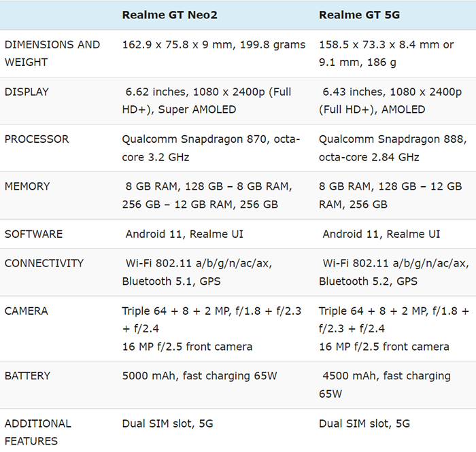Click the CONNECTIVITY row label
This screenshot has height=452, width=476.
pyautogui.click(x=44, y=263)
